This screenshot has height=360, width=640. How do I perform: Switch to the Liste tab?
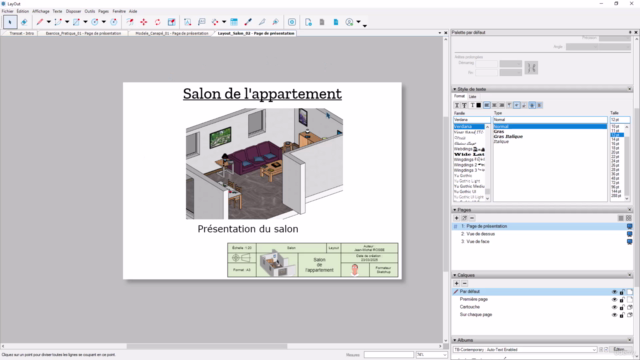click(472, 97)
